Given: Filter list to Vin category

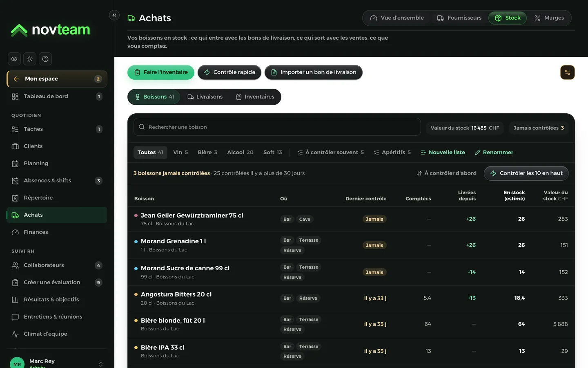Looking at the screenshot, I should click(x=180, y=153).
